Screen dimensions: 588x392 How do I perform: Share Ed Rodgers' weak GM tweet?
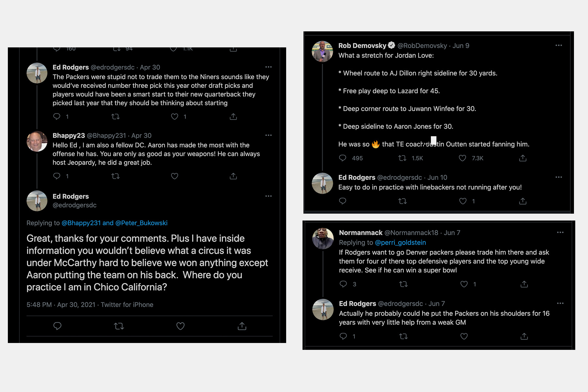(x=524, y=336)
